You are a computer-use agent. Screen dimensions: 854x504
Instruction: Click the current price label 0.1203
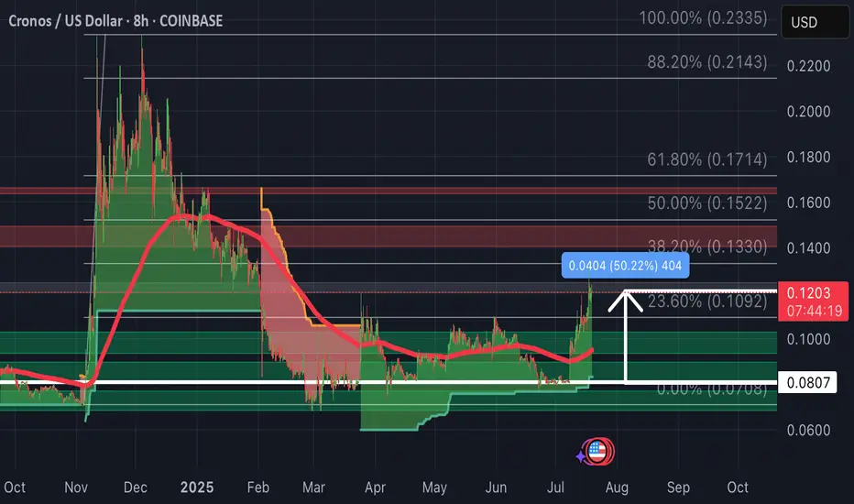pyautogui.click(x=808, y=293)
